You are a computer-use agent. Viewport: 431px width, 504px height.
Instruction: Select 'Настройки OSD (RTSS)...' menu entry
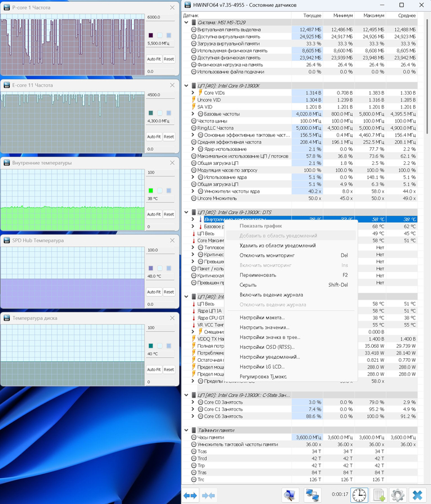pos(267,347)
